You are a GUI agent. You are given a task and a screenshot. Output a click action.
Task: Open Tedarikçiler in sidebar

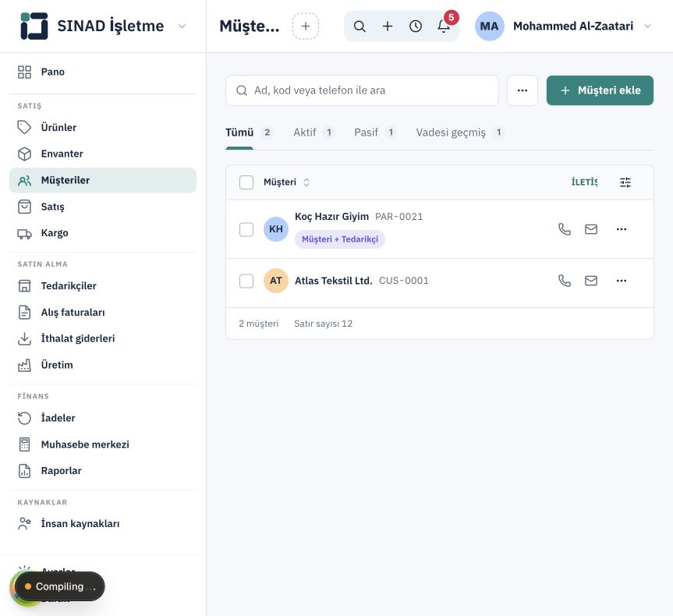coord(103,286)
